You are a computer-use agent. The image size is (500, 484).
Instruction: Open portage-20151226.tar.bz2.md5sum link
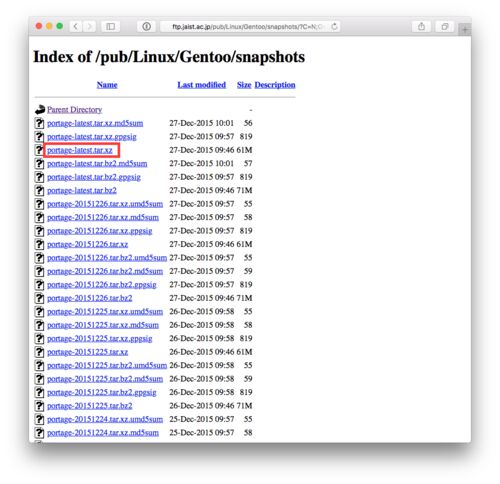coord(105,271)
